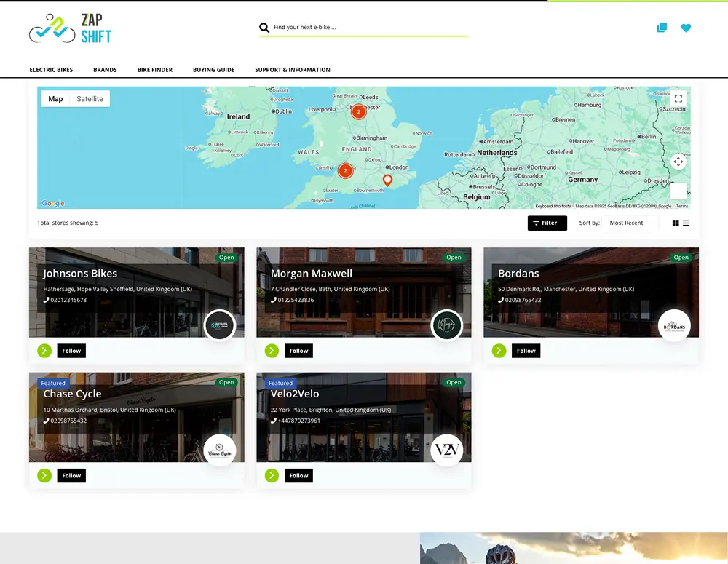Toggle following Bordans store
The height and width of the screenshot is (564, 728).
[526, 350]
